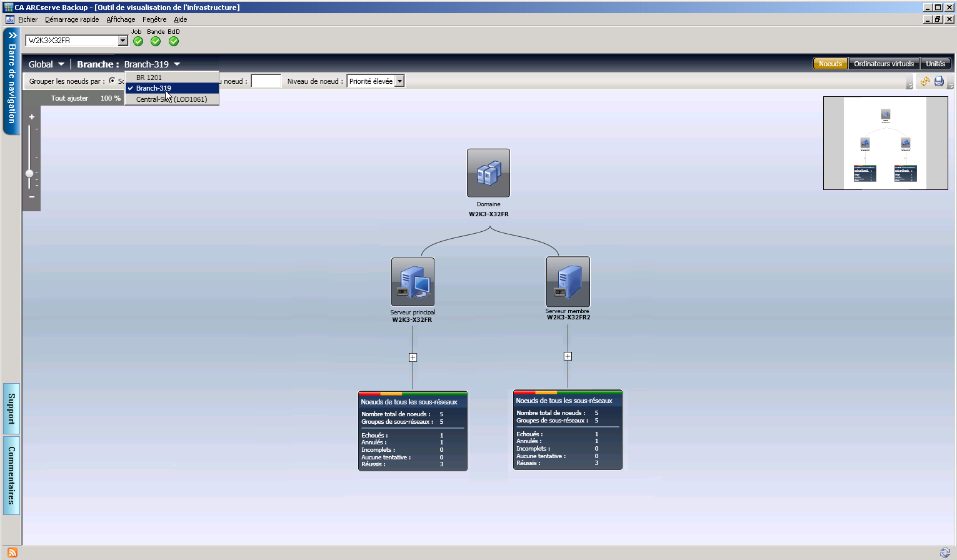Viewport: 957px width, 560px height.
Task: Click the refresh arrows toolbar icon
Action: point(924,81)
